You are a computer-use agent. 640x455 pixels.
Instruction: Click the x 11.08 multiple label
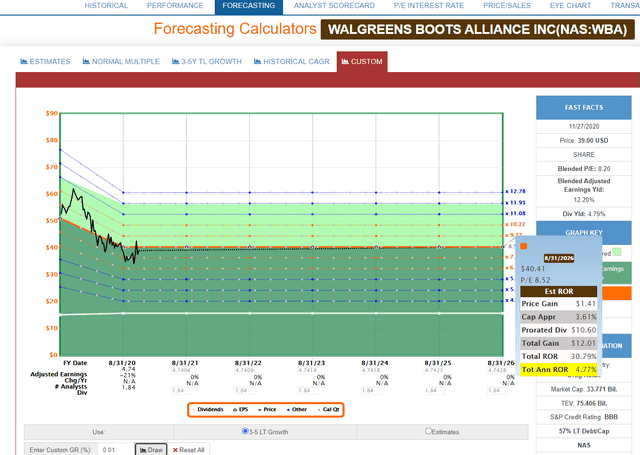pyautogui.click(x=516, y=213)
